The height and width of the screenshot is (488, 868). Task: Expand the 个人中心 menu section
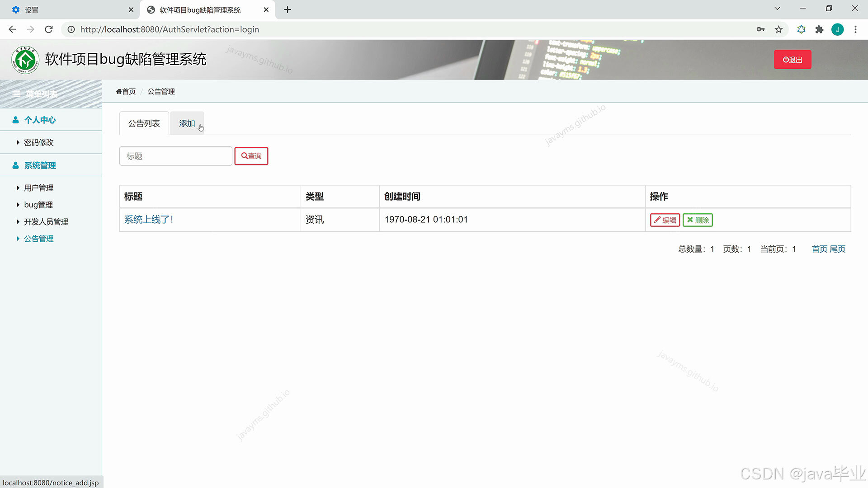point(51,120)
